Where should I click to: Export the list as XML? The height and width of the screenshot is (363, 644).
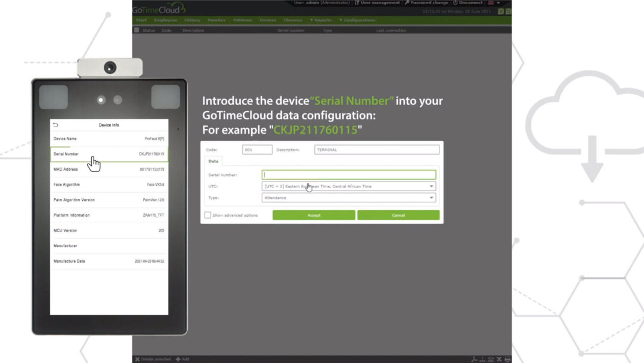(491, 359)
